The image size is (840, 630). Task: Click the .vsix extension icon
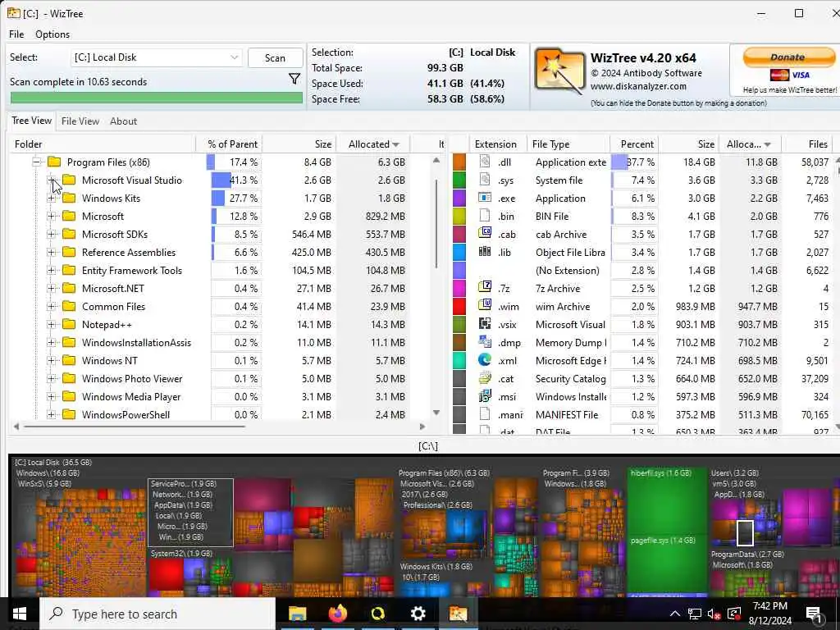coord(485,323)
